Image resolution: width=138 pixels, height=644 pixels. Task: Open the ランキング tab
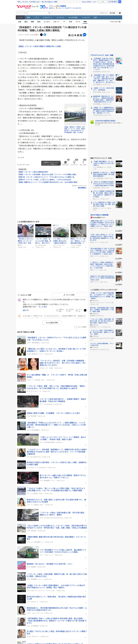click(86, 17)
